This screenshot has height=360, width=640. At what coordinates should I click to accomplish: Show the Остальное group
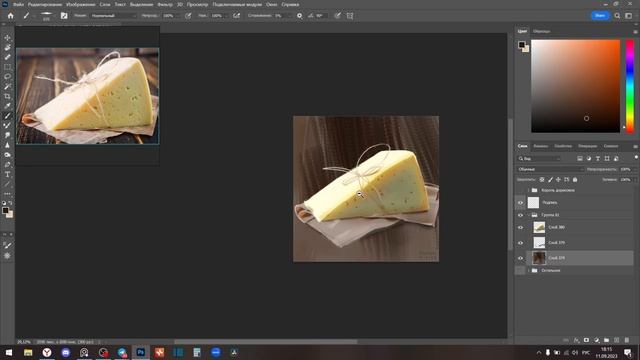pyautogui.click(x=520, y=270)
